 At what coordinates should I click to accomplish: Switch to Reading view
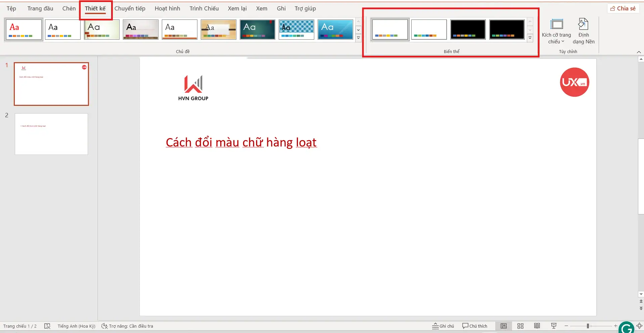point(537,326)
